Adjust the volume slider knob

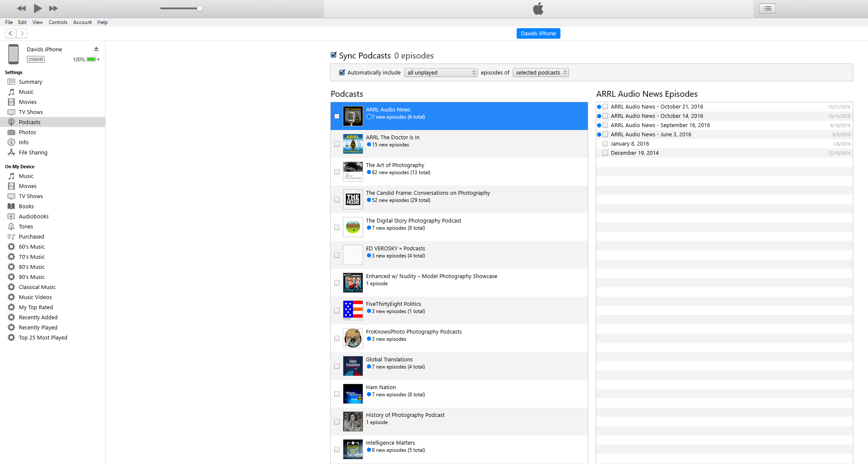200,8
